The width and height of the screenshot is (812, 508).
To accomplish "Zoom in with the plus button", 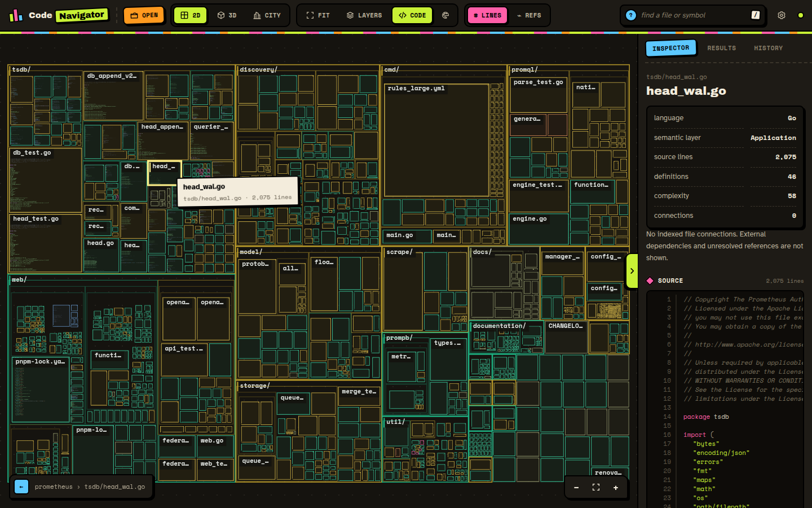I will point(616,488).
